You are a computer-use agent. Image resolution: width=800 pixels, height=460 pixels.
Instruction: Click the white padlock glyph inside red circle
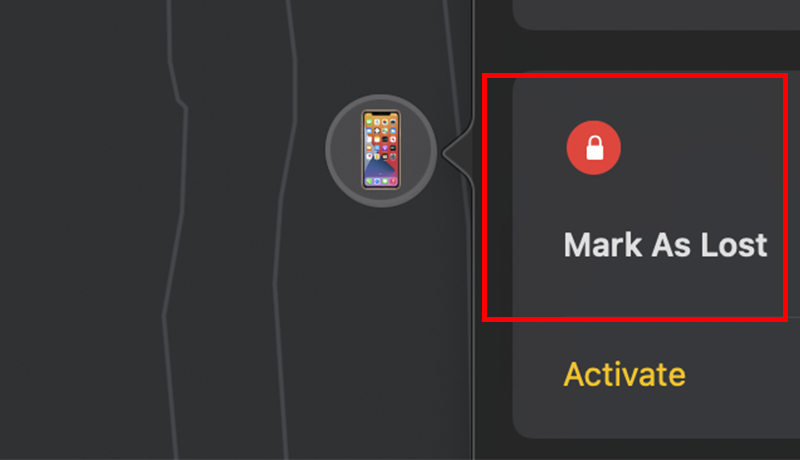click(x=594, y=148)
